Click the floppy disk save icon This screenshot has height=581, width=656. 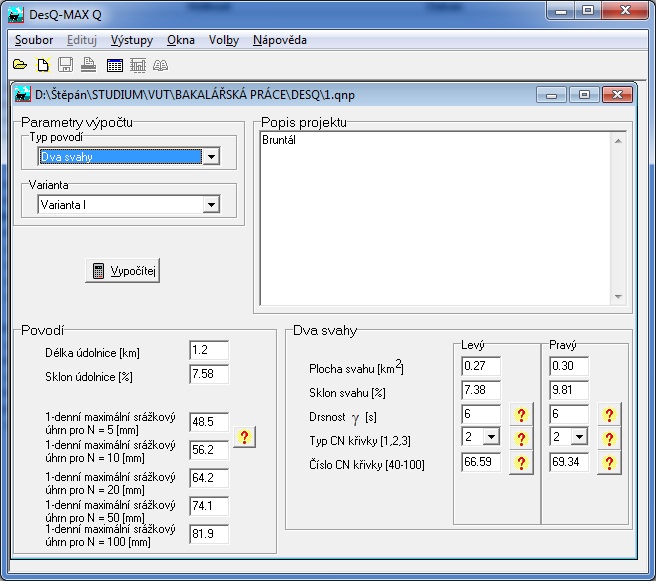coord(65,65)
